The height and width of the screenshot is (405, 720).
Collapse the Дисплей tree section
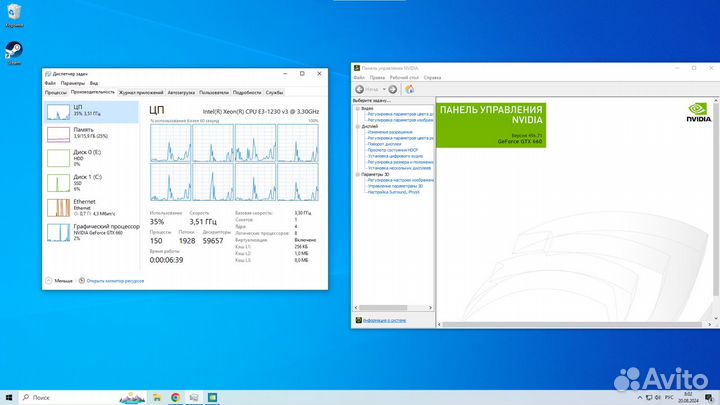click(x=357, y=127)
